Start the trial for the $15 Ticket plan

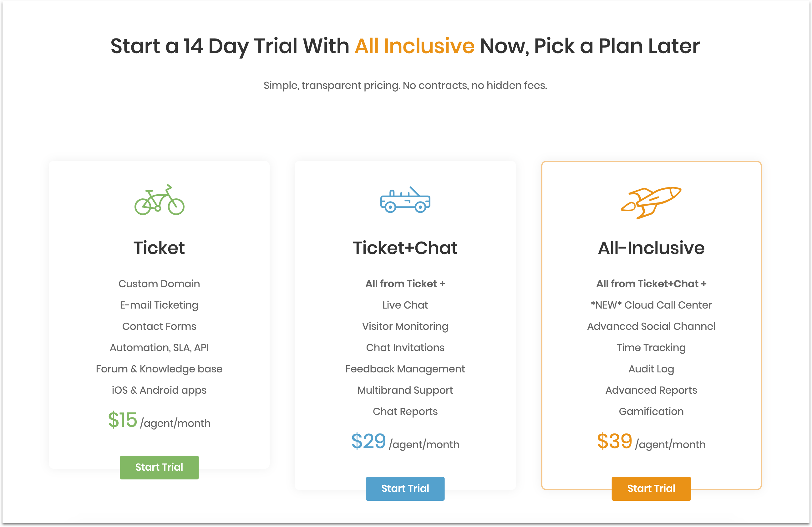(159, 467)
